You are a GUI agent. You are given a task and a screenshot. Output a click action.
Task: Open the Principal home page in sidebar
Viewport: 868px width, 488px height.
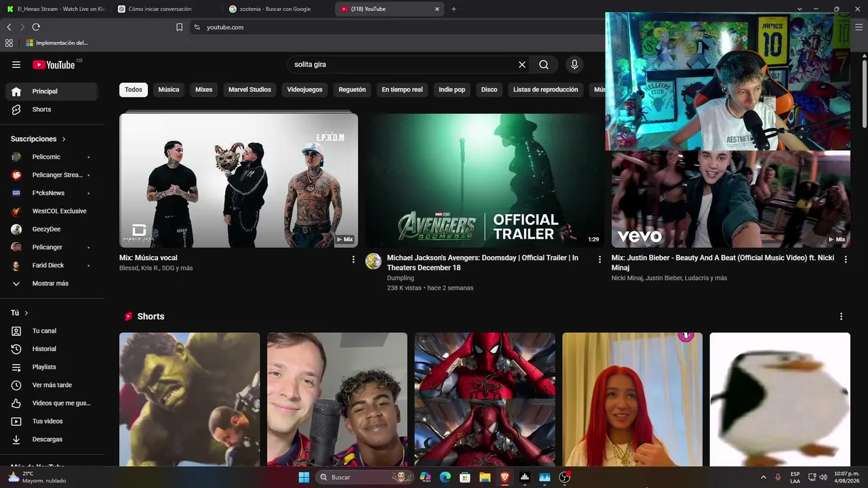[x=52, y=91]
